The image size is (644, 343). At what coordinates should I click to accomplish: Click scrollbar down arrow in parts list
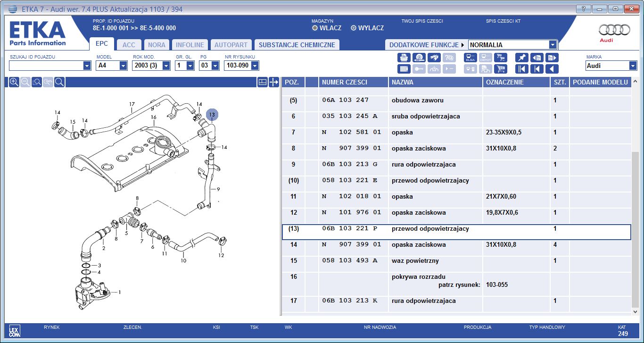635,311
